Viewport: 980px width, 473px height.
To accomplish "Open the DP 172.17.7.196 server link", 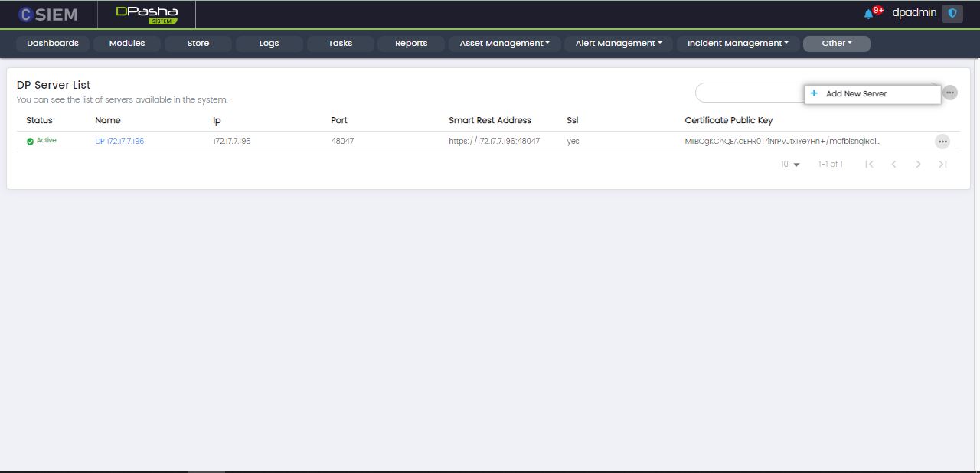I will coord(119,142).
